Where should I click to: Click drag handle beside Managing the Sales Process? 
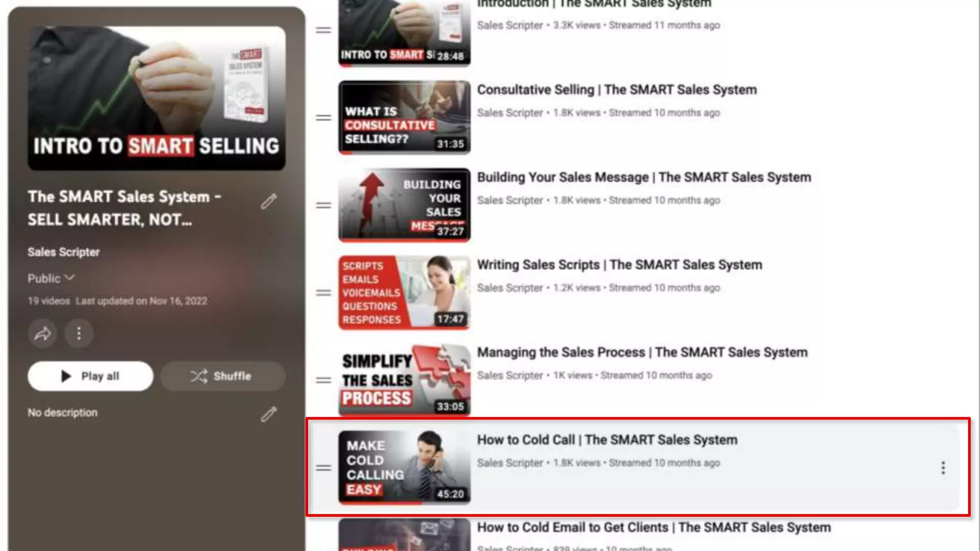[x=323, y=380]
